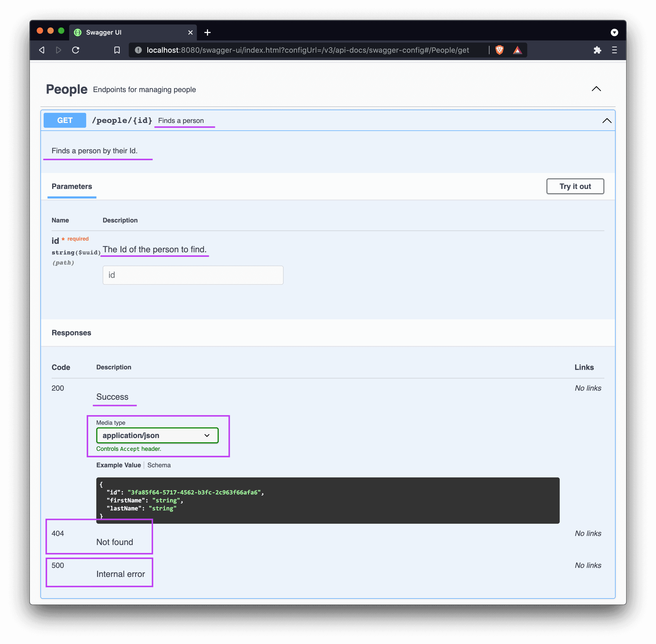The height and width of the screenshot is (644, 656).
Task: Collapse the People section chevron
Action: [x=596, y=89]
